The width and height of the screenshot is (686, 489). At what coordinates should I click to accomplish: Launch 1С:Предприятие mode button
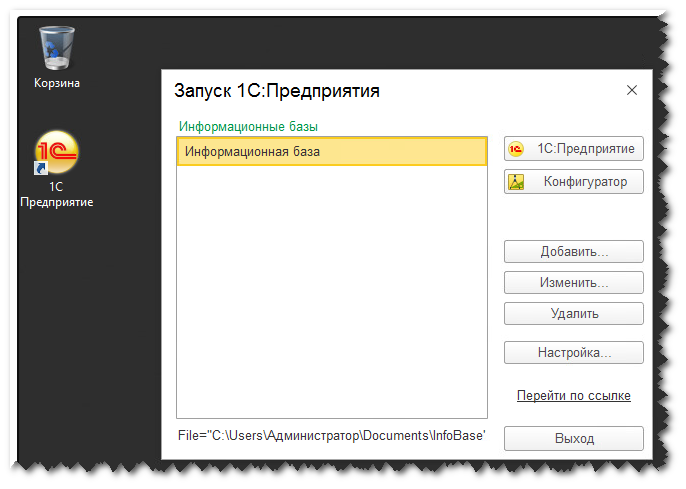coord(574,149)
